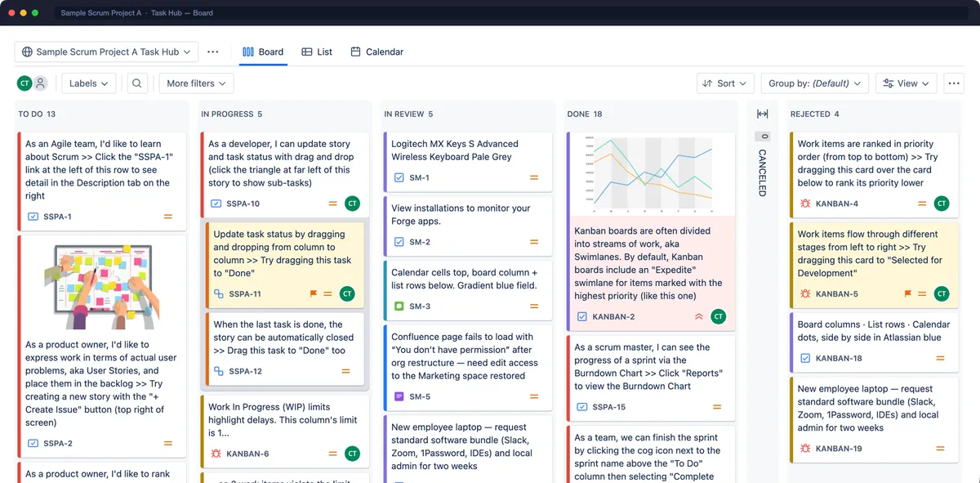Expand the collapsed Canceled column icon
980x483 pixels.
762,114
